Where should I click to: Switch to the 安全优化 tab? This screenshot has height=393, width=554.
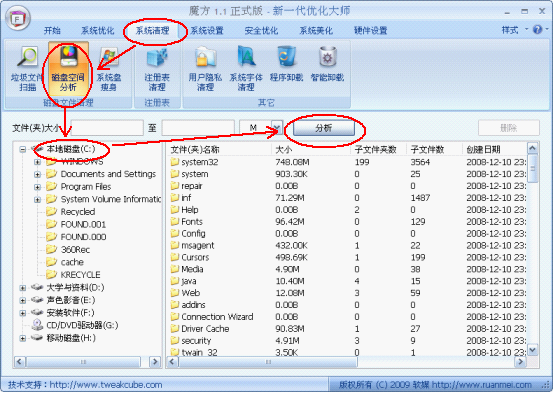[261, 30]
